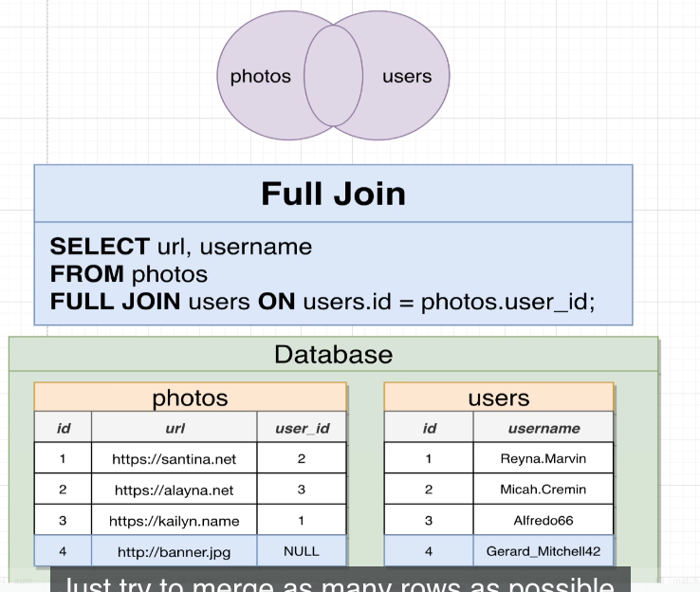Select the http://banner.jpg cell

click(x=175, y=551)
